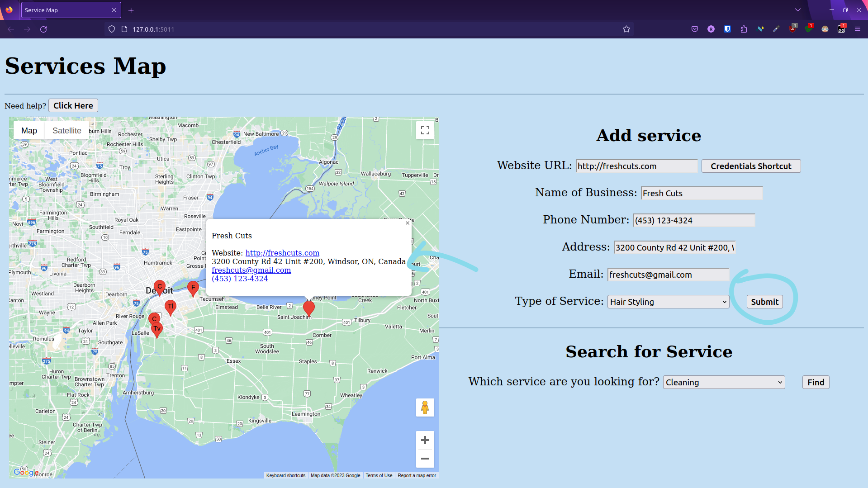Viewport: 868px width, 488px height.
Task: Bookmark this page via the star icon
Action: point(626,29)
